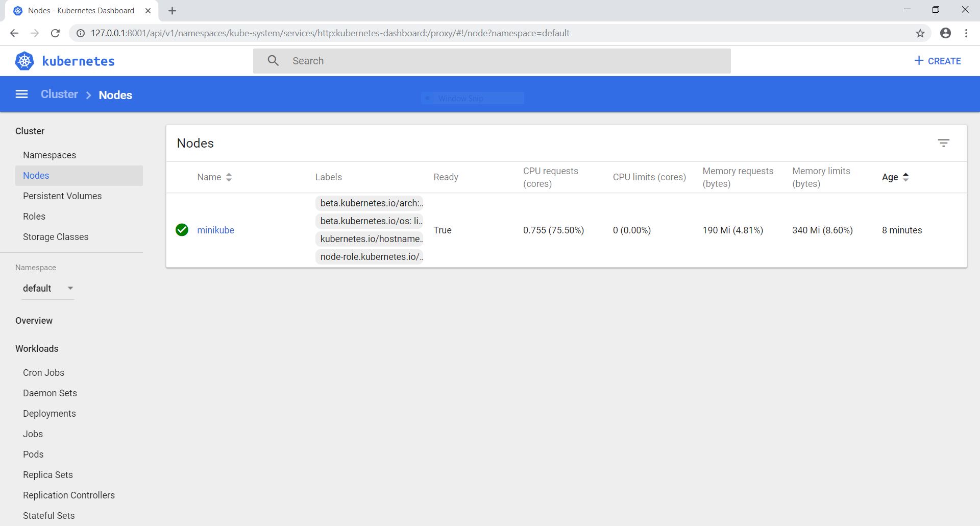
Task: Open the Overview section
Action: pos(34,321)
